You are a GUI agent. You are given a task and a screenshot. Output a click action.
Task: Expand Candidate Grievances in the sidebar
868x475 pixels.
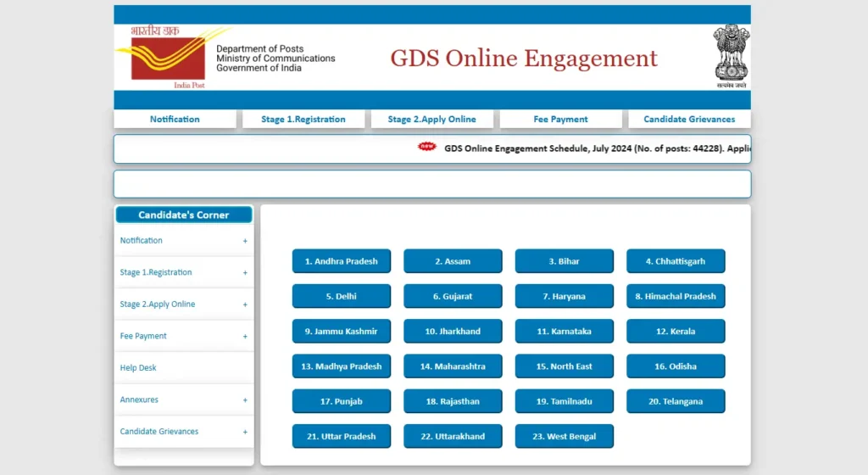pos(245,432)
